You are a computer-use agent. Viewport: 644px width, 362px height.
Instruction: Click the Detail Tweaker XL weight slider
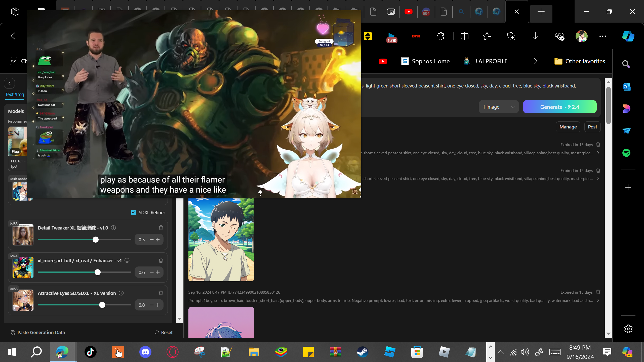click(x=85, y=240)
